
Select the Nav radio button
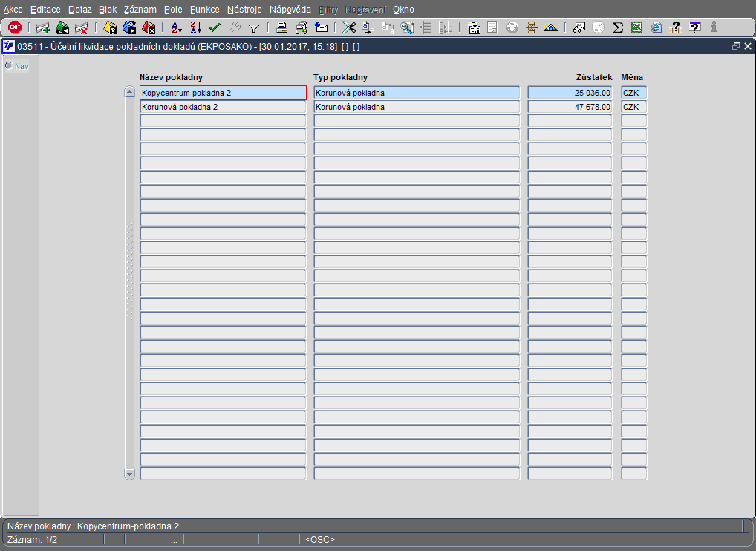coord(9,65)
